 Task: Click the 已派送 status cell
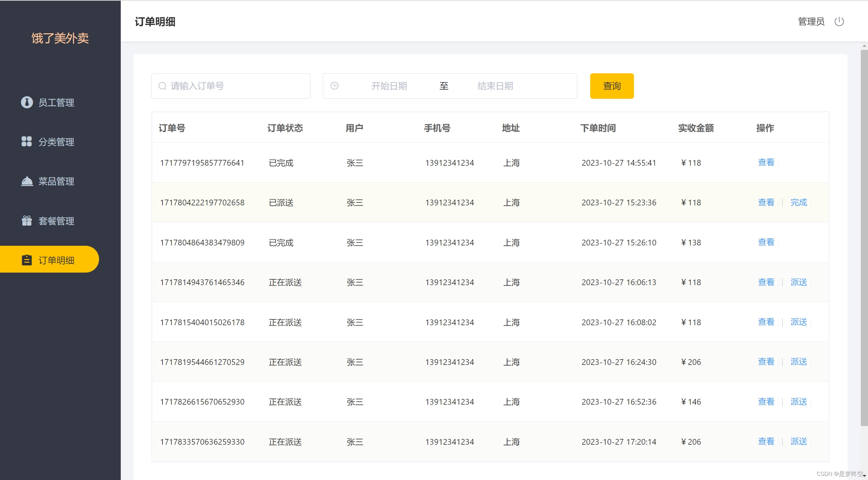tap(281, 202)
